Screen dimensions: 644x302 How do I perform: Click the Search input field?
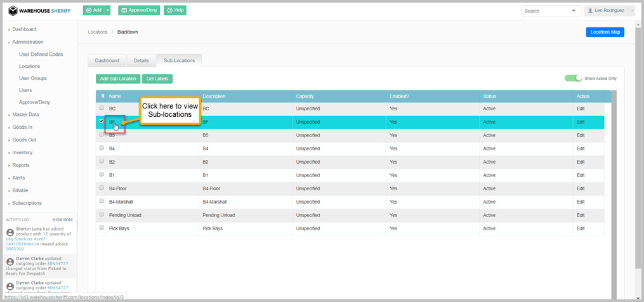544,11
